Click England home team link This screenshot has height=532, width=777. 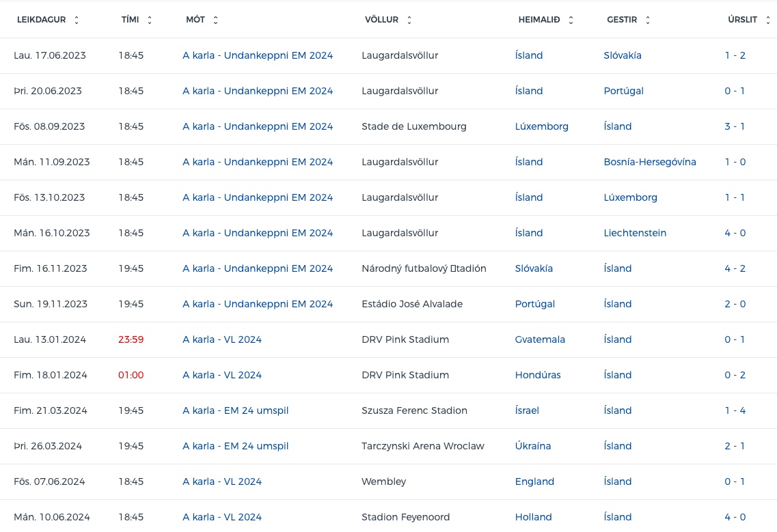pos(534,481)
